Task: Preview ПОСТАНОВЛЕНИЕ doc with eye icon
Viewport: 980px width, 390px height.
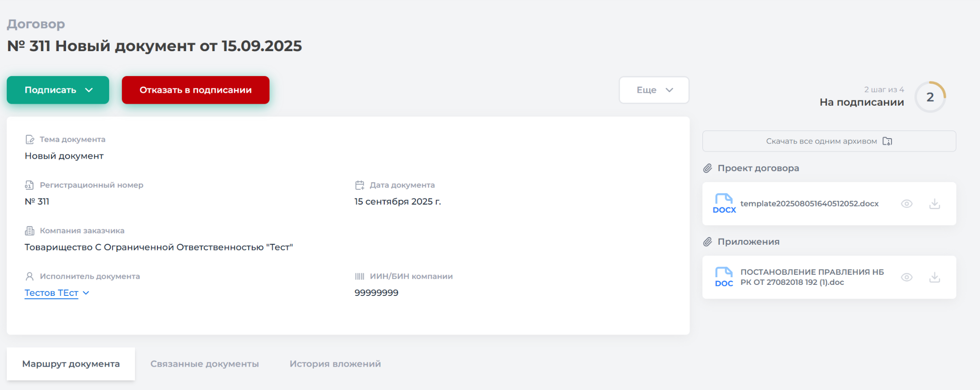Action: [x=907, y=278]
